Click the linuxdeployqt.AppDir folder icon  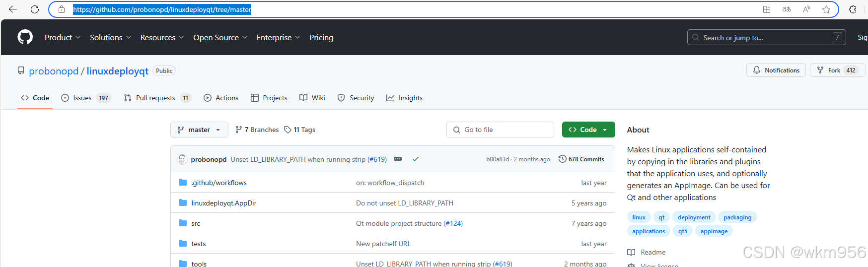[183, 203]
